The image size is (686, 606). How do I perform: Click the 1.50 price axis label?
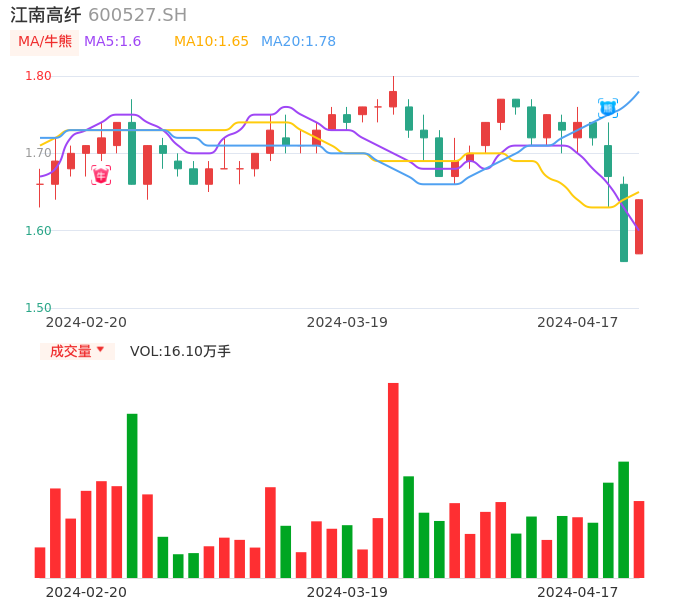38,308
